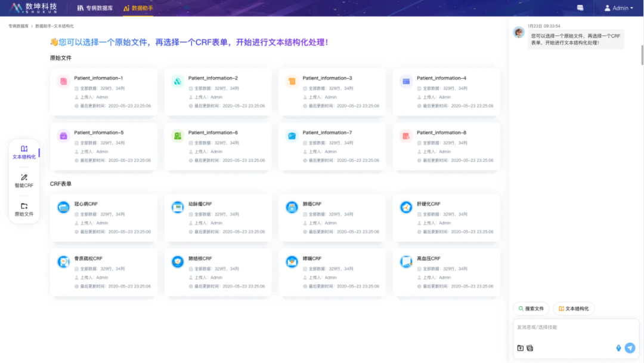Click the image attachment icon in chat input

(x=530, y=348)
